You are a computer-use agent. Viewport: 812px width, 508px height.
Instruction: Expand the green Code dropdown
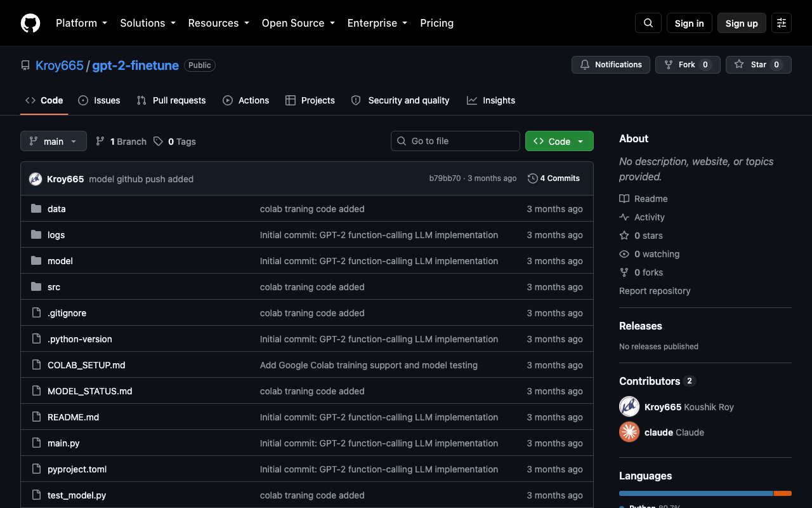coord(560,141)
